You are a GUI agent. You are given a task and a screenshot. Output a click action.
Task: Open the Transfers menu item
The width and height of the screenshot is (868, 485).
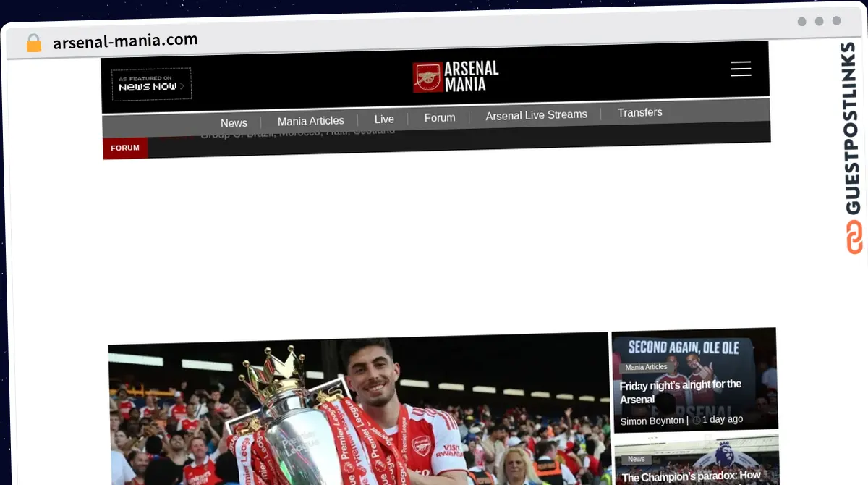tap(640, 112)
